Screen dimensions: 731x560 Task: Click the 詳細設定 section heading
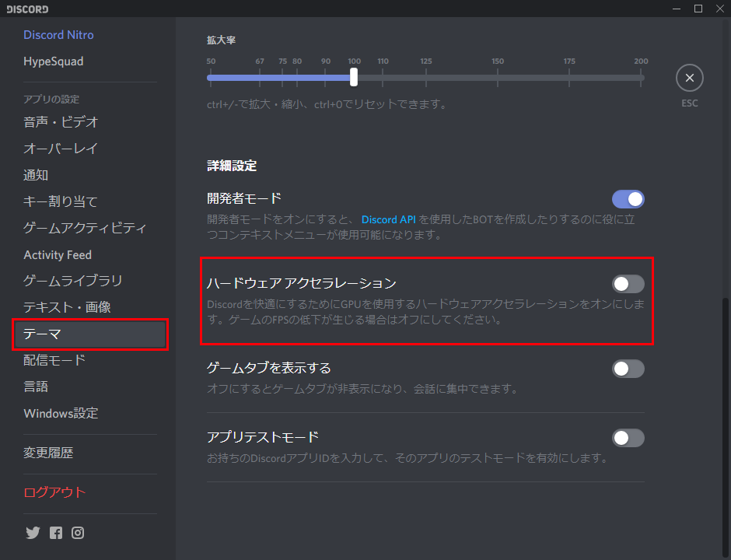point(232,166)
